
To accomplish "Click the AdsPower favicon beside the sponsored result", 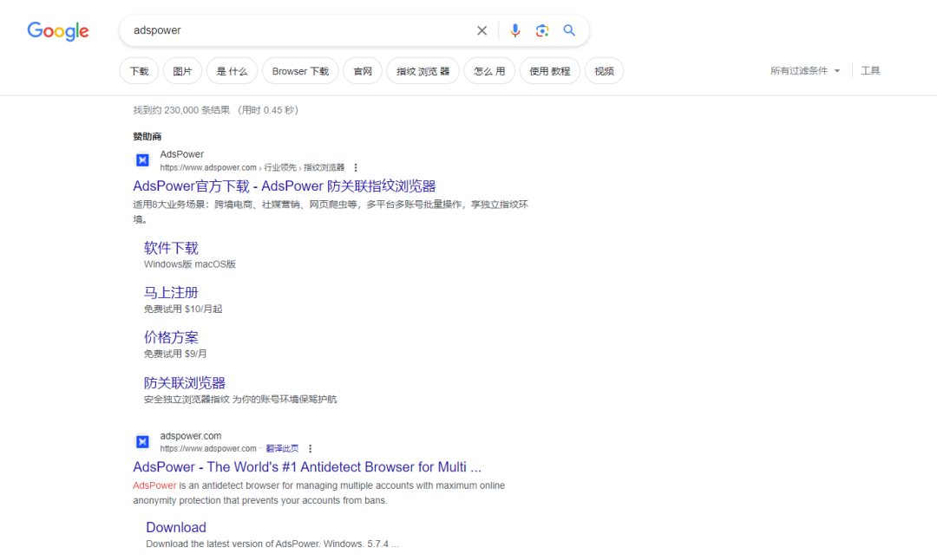I will tap(141, 160).
